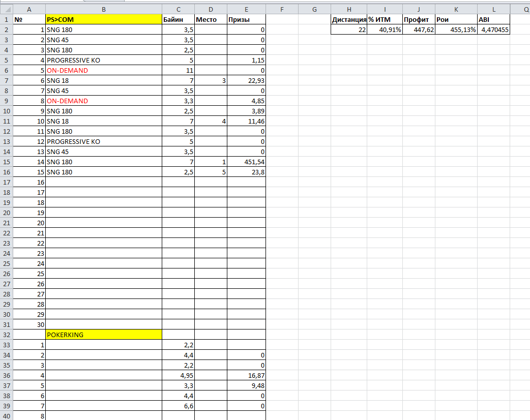Click the red ON-DEMAND cell in row 6

[x=104, y=70]
